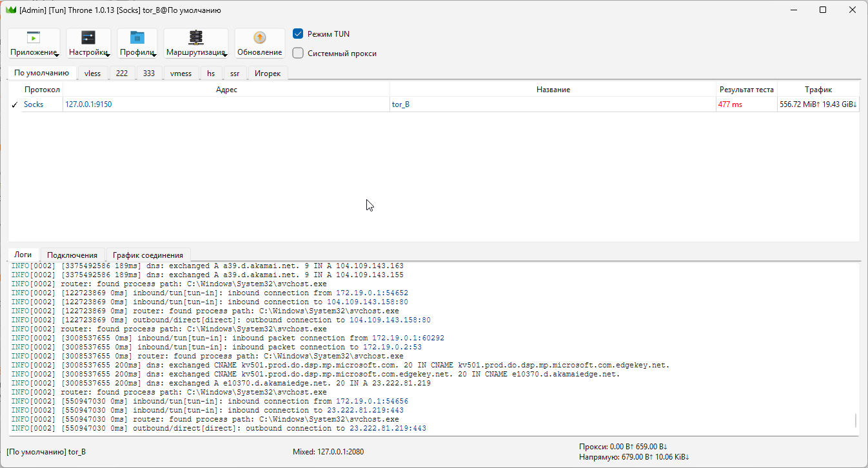Sort by the Адрес column header

click(226, 90)
